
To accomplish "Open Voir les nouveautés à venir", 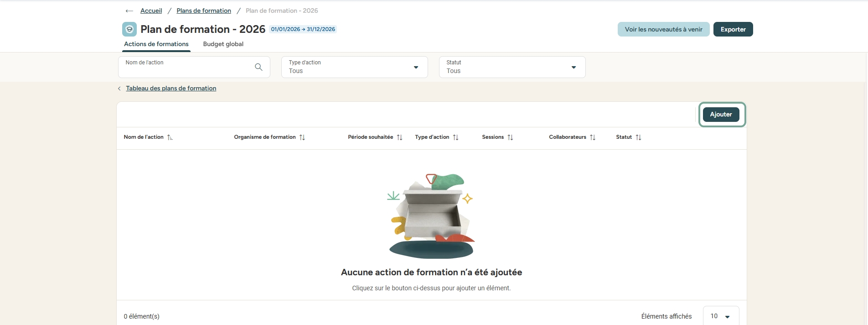I will click(x=663, y=29).
